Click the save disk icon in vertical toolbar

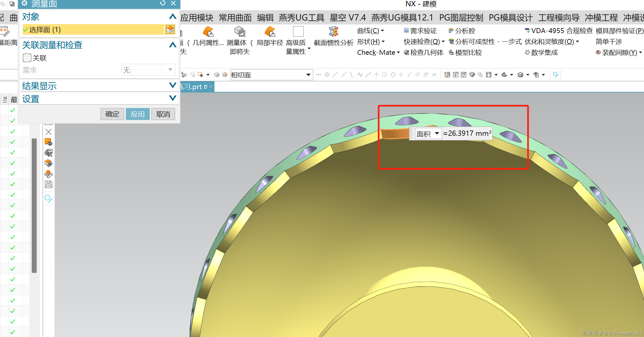(x=49, y=184)
